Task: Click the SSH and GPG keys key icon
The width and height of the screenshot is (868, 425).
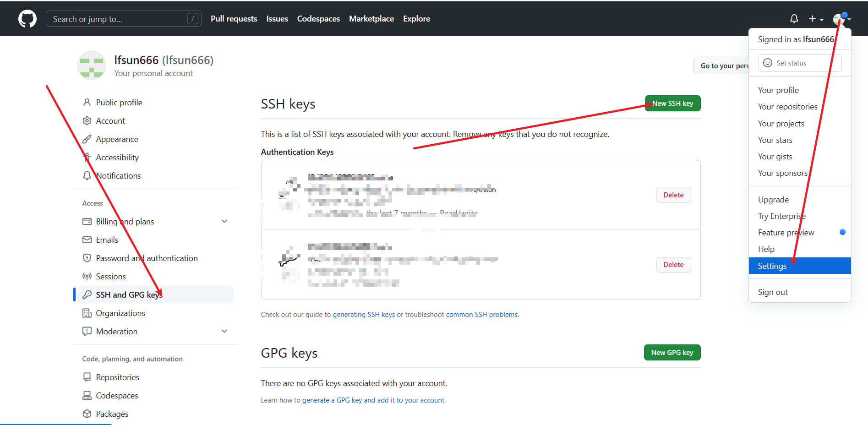Action: (x=87, y=294)
